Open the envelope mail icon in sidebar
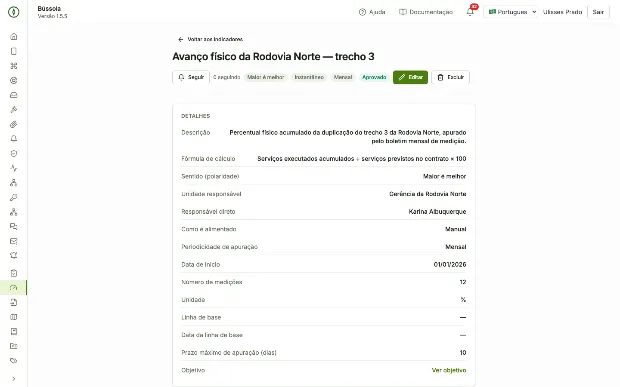 [13, 241]
